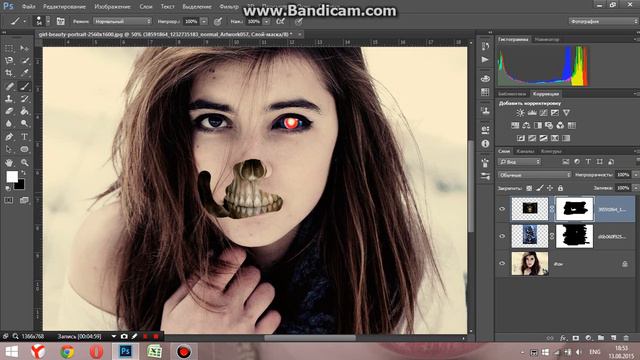
Task: Add a Levels adjustment
Action: (x=532, y=113)
